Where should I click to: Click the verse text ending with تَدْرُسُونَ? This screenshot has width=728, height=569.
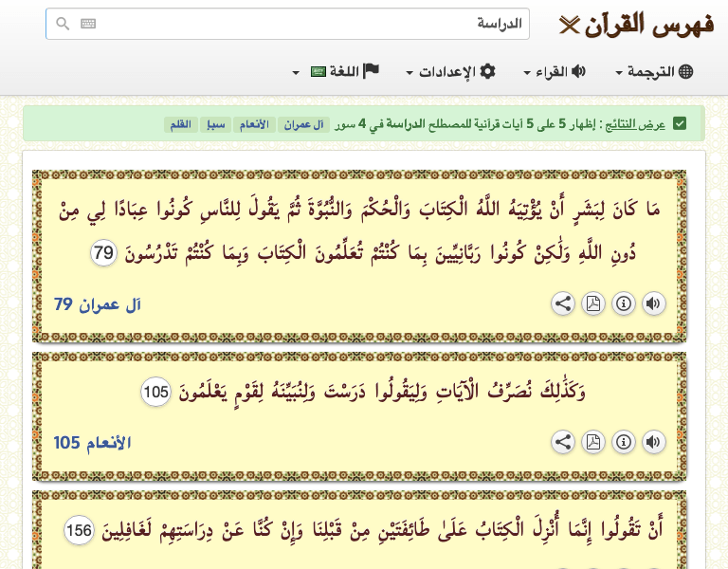pos(359,231)
